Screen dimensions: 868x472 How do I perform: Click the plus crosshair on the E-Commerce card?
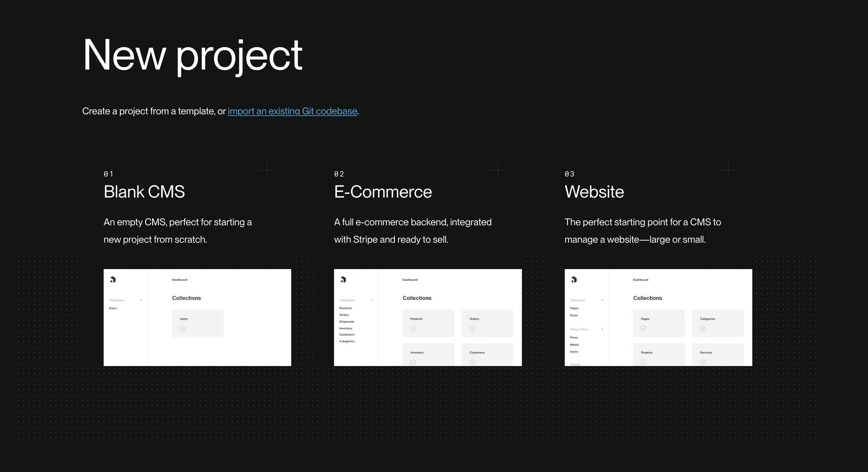(497, 170)
